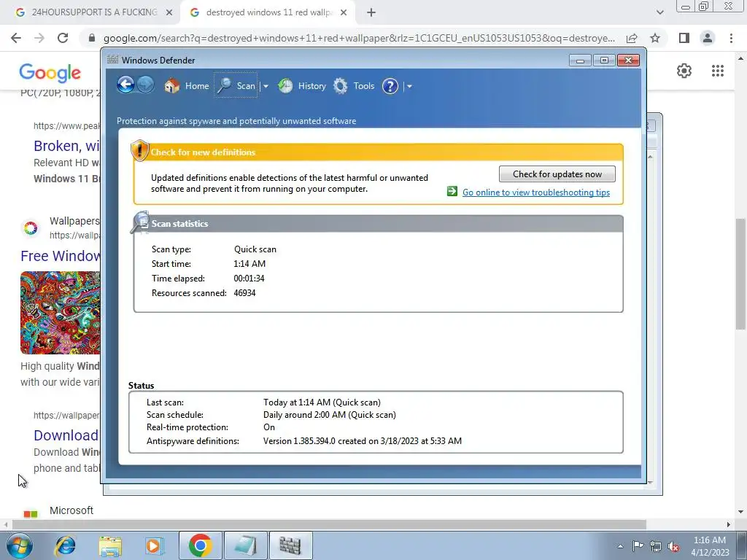Open Google quick settings gear
747x560 pixels.
point(684,71)
